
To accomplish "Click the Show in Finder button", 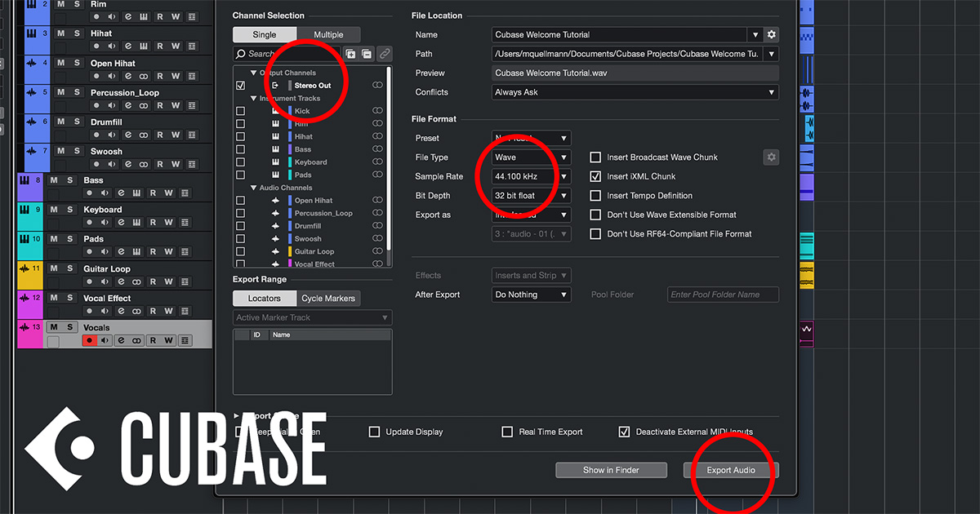I will tap(611, 470).
